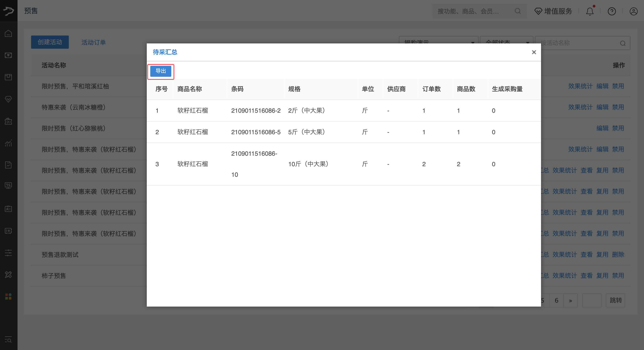The height and width of the screenshot is (350, 644).
Task: Click activity name 柿子预售
Action: pyautogui.click(x=54, y=276)
